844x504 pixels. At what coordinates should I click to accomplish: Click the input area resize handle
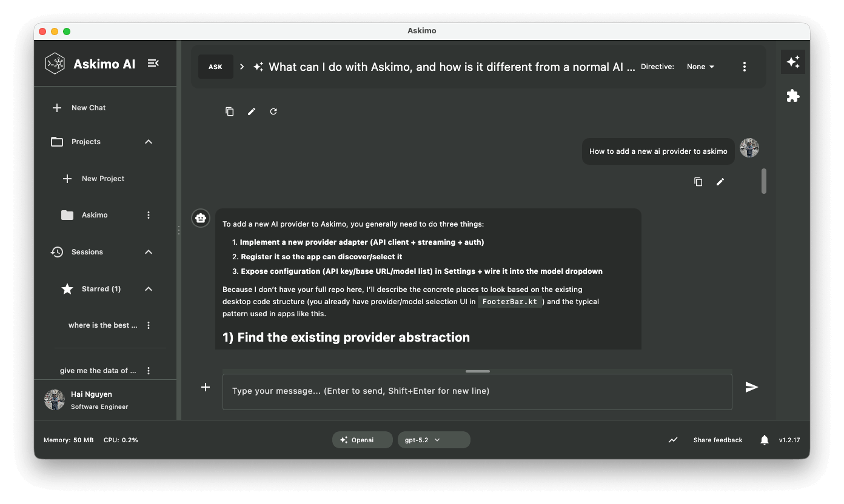478,371
